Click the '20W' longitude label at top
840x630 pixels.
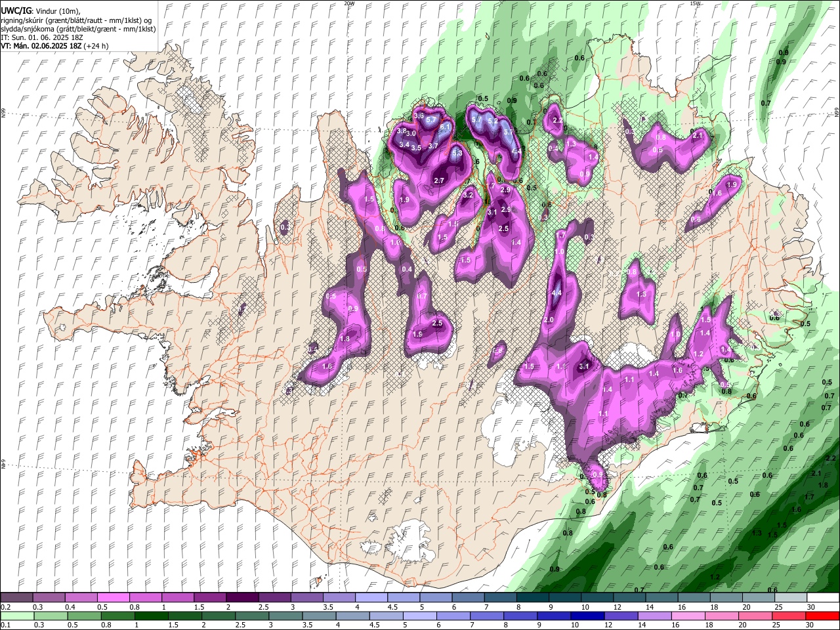(x=349, y=3)
